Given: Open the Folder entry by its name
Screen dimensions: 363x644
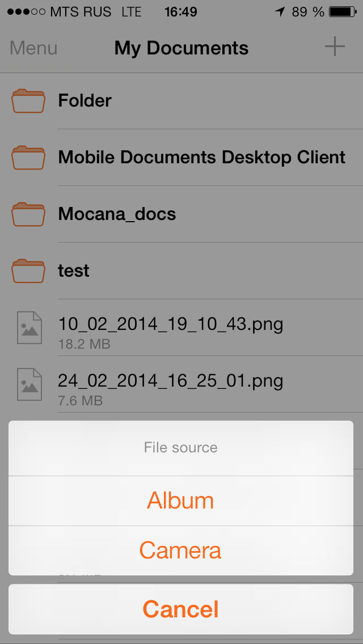Looking at the screenshot, I should (85, 101).
